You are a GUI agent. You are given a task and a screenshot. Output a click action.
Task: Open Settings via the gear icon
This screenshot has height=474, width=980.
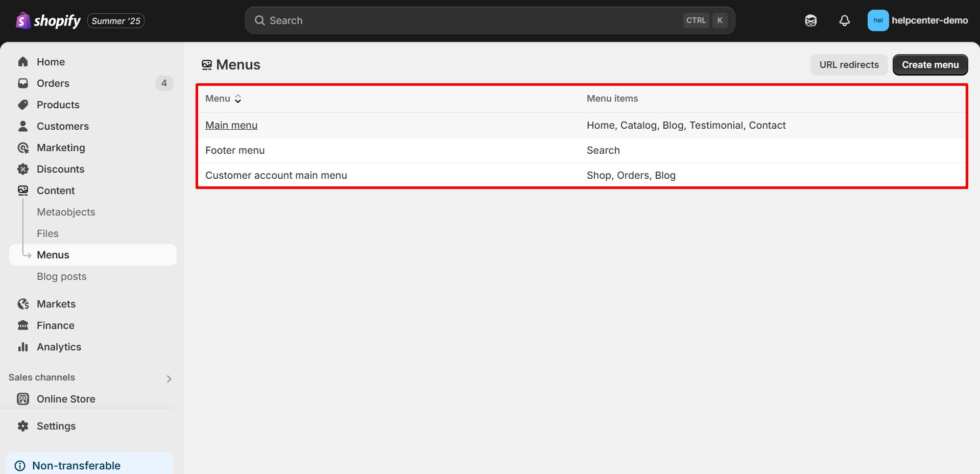23,426
